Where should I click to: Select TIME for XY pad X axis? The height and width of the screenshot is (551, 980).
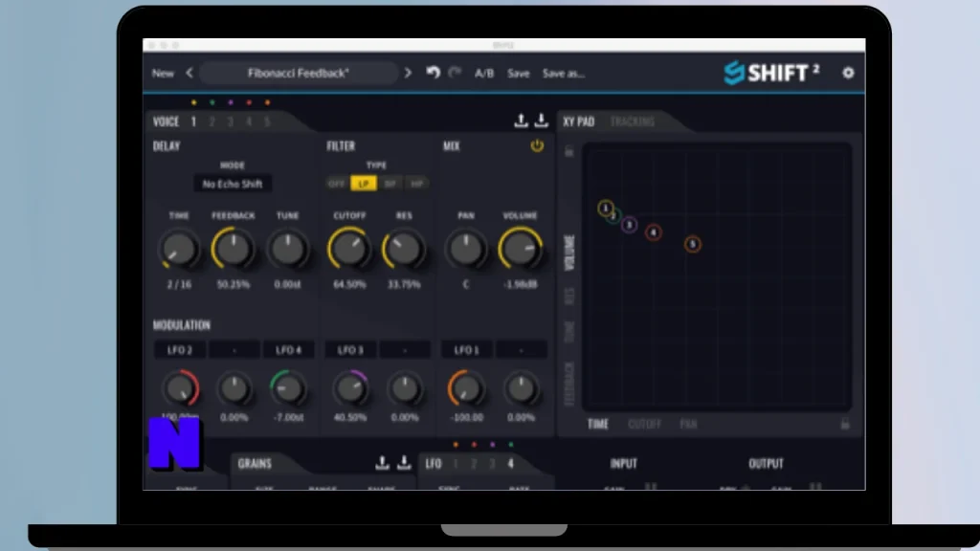point(597,424)
